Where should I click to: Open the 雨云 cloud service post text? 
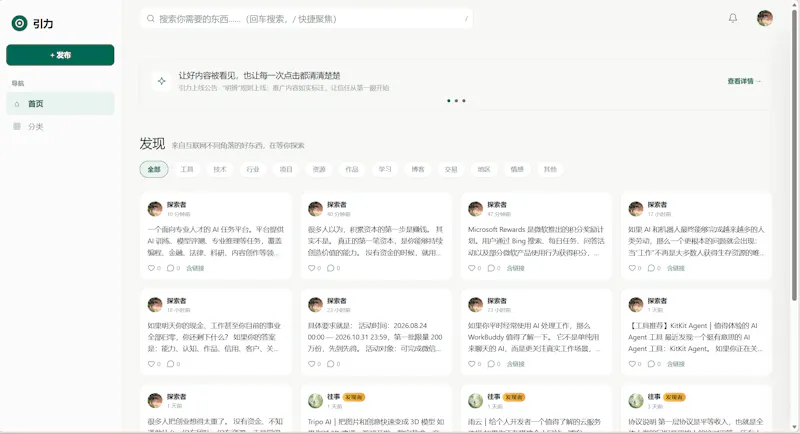[x=534, y=425]
